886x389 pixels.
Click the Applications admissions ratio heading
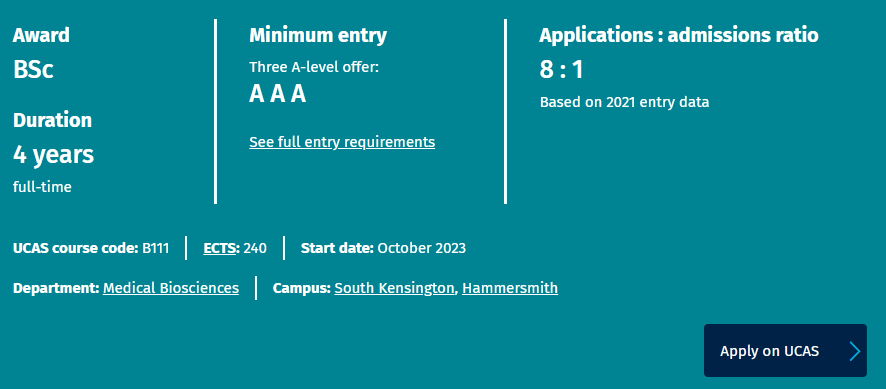(679, 35)
